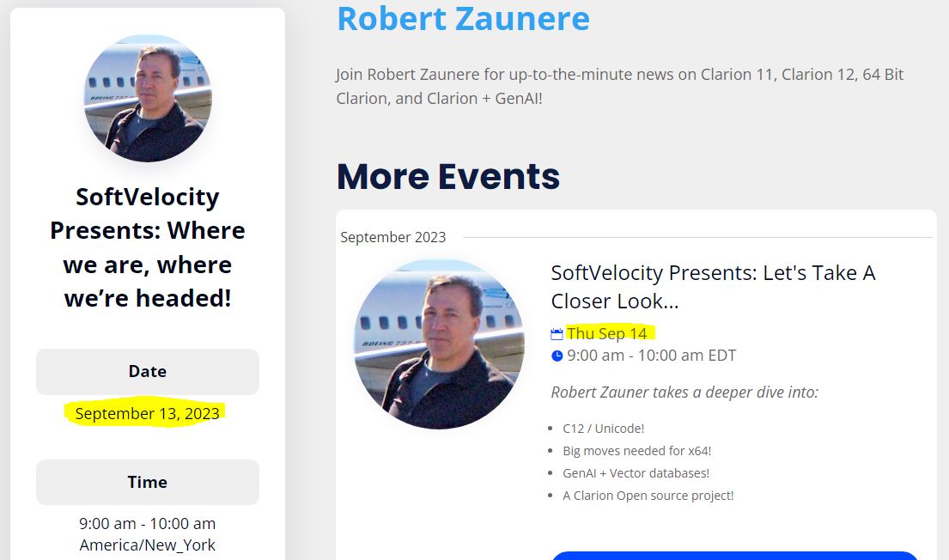Click the America/New_York timezone text
Screen dimensions: 949x560
pyautogui.click(x=147, y=545)
